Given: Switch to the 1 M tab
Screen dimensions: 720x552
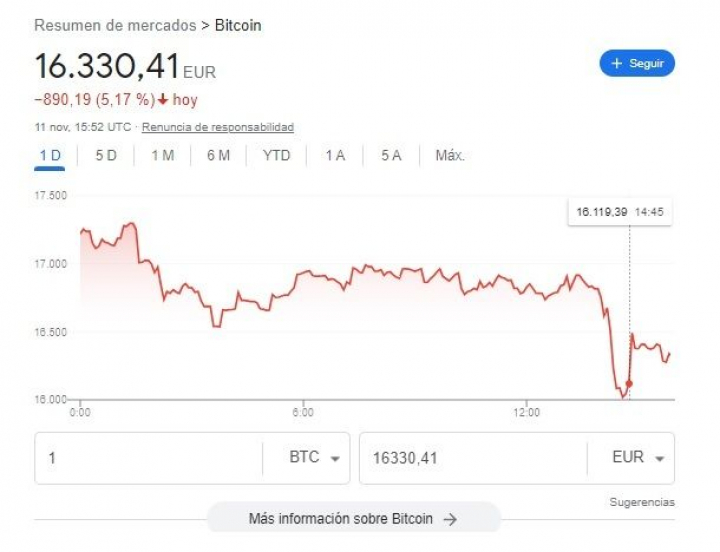Looking at the screenshot, I should coord(162,155).
